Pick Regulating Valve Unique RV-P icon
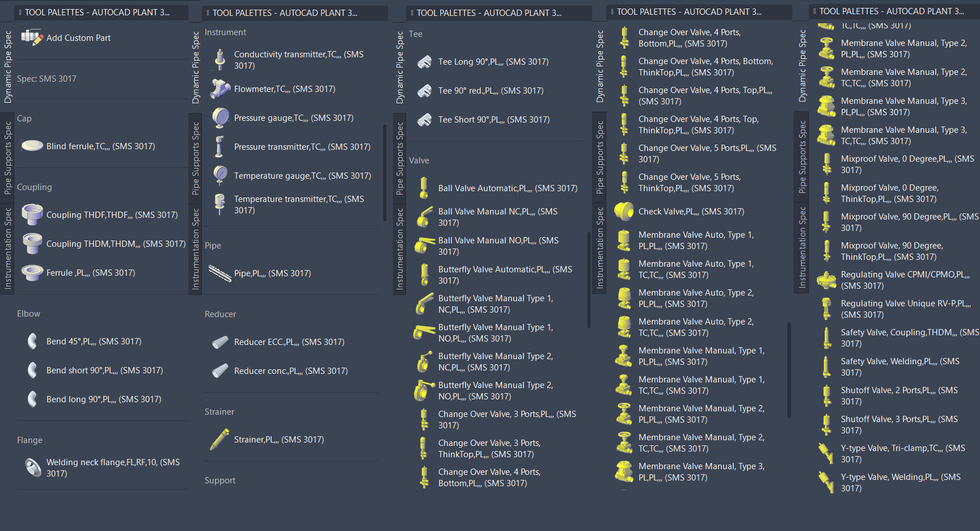This screenshot has width=980, height=531. 827,309
